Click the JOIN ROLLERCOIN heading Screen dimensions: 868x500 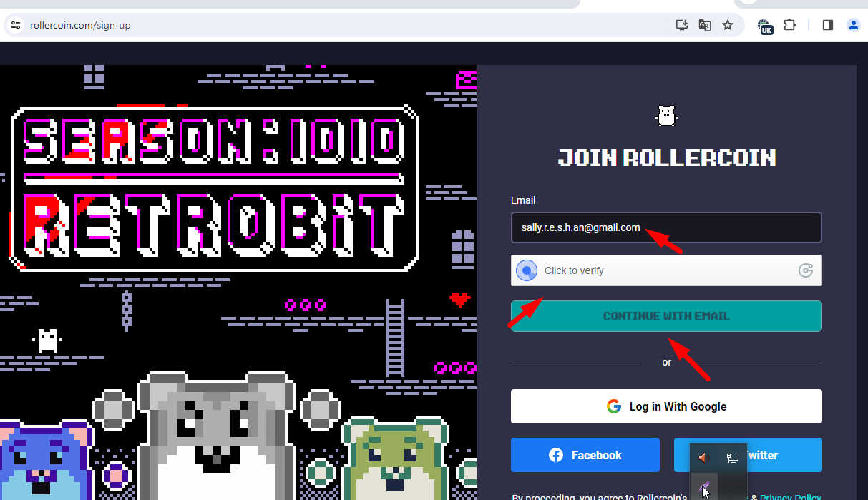click(x=667, y=158)
